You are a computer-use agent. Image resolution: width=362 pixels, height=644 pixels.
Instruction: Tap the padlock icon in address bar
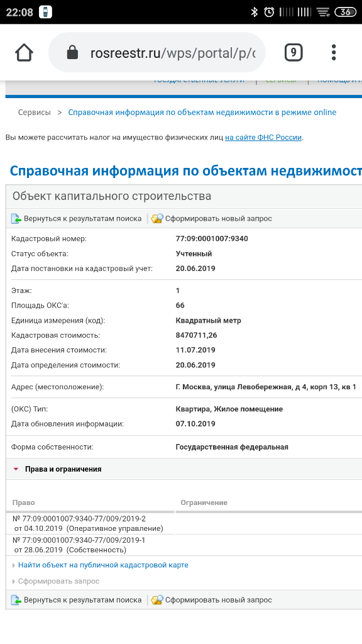tap(72, 53)
